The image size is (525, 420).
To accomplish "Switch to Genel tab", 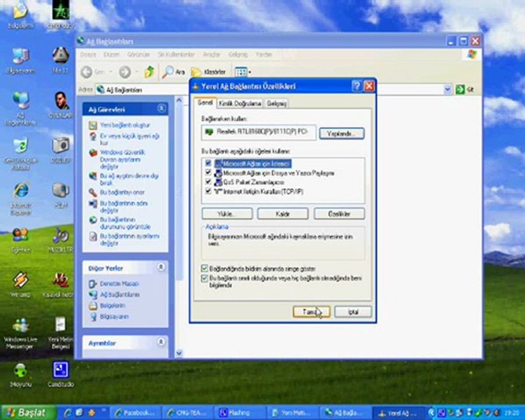I will tap(205, 103).
